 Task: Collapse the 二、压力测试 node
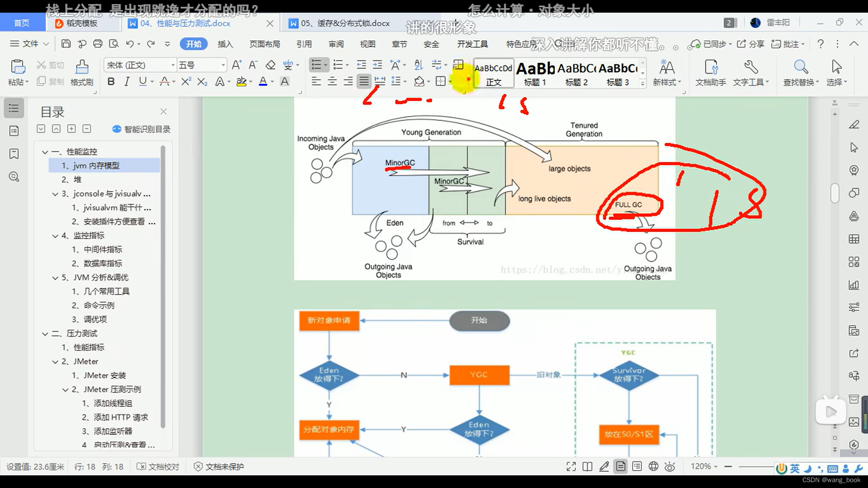click(x=45, y=334)
